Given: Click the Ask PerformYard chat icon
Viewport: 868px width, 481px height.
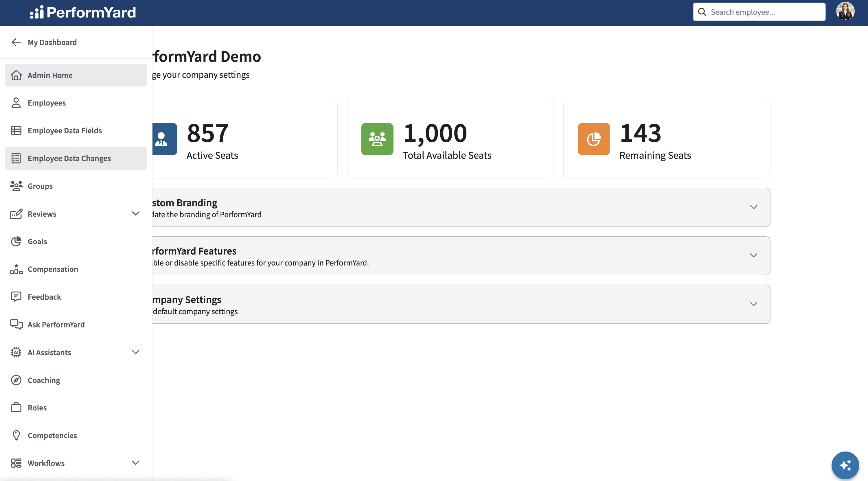Looking at the screenshot, I should point(16,324).
